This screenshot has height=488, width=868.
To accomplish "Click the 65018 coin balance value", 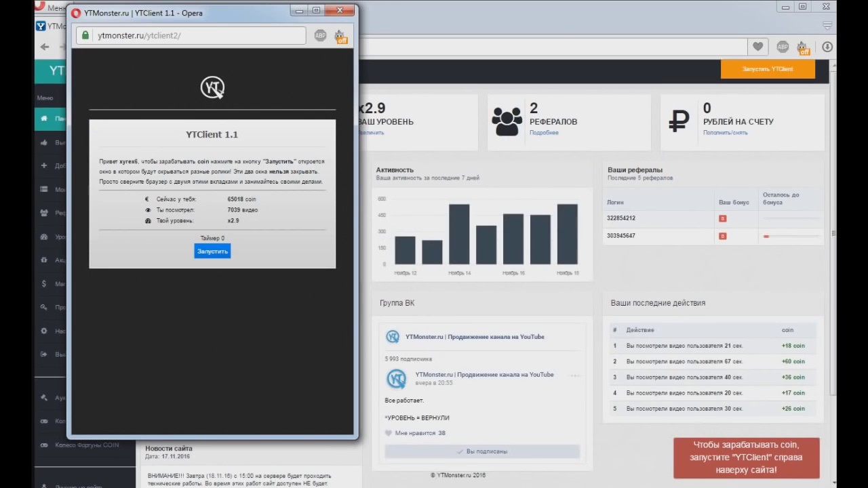I will [242, 199].
